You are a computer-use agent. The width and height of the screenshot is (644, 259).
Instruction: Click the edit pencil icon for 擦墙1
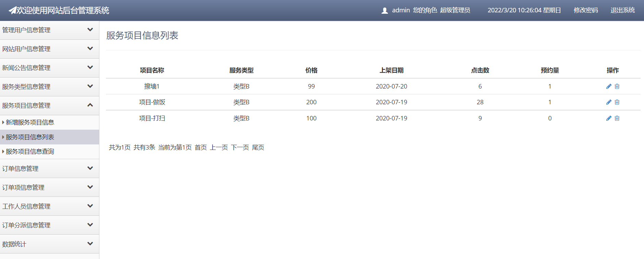coord(609,86)
